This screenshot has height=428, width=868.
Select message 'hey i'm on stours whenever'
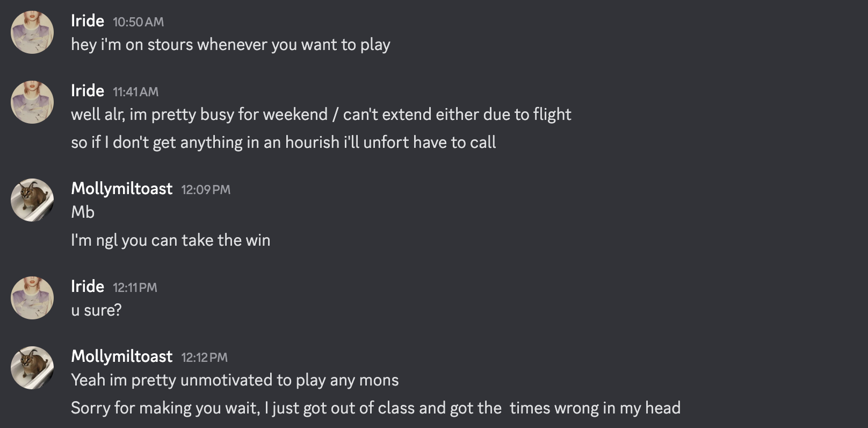[x=230, y=45]
